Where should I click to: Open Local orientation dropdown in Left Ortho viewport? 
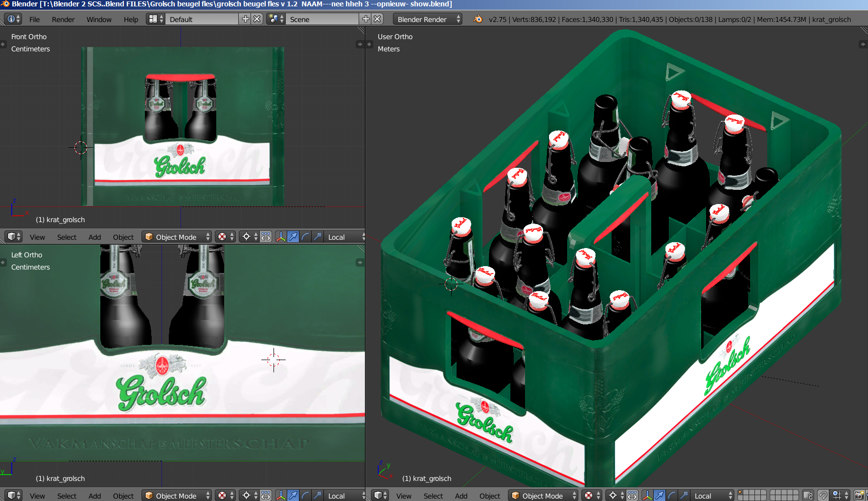tap(345, 496)
